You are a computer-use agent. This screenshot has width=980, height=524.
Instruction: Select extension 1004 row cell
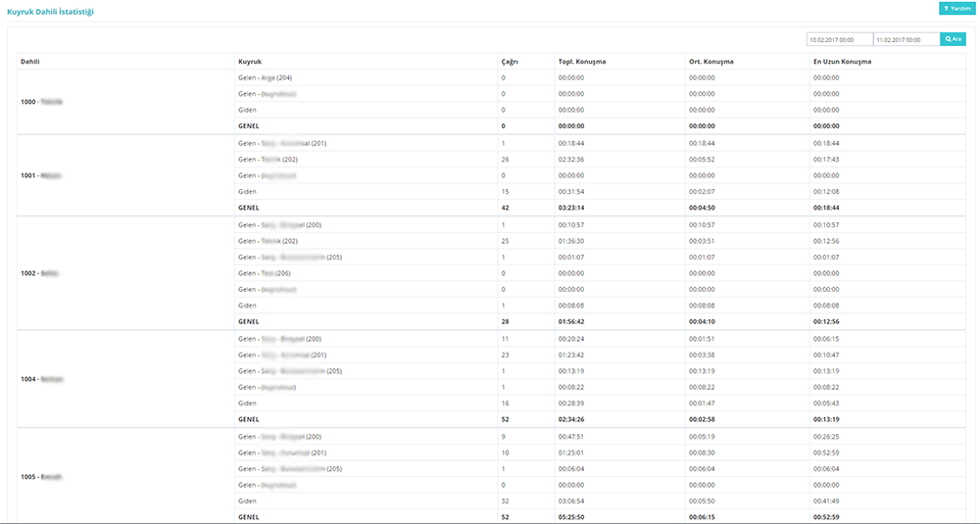coord(41,378)
